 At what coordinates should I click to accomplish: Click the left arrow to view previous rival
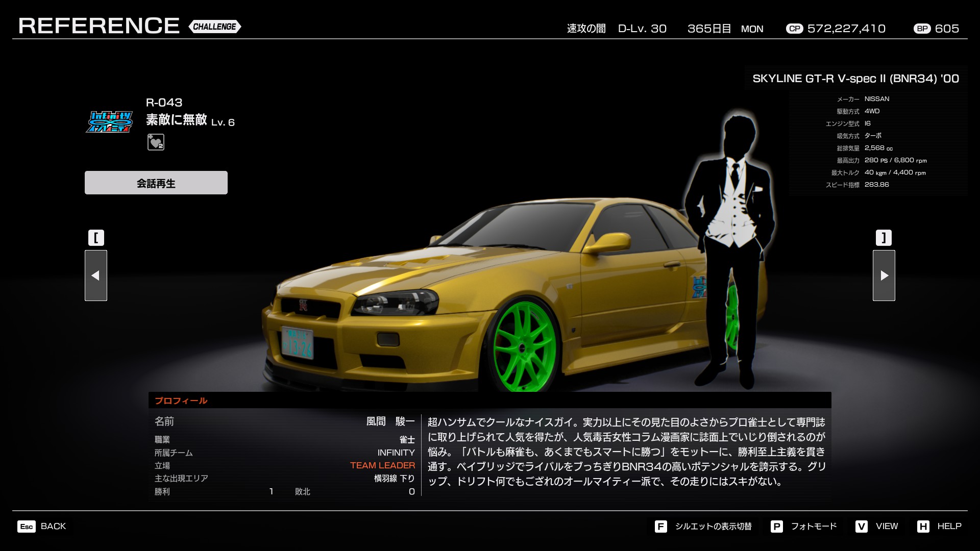(95, 275)
